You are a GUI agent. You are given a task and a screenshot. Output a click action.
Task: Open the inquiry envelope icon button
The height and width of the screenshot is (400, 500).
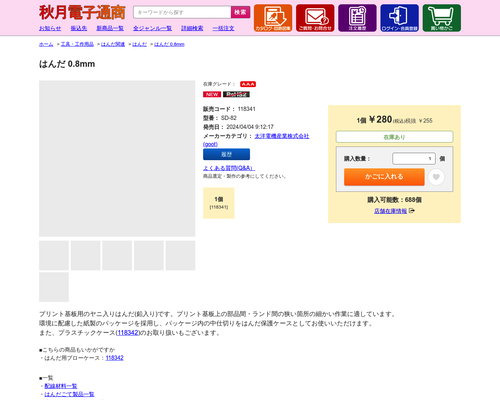click(315, 18)
